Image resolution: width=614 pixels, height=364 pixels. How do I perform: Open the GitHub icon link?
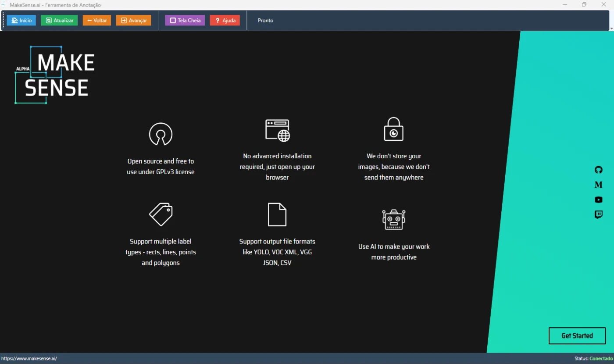(x=598, y=170)
